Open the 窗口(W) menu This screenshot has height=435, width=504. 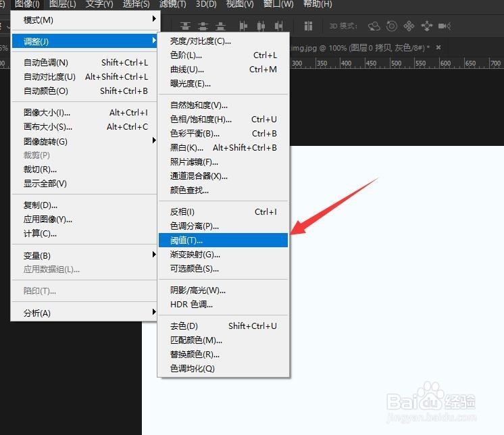click(x=278, y=4)
